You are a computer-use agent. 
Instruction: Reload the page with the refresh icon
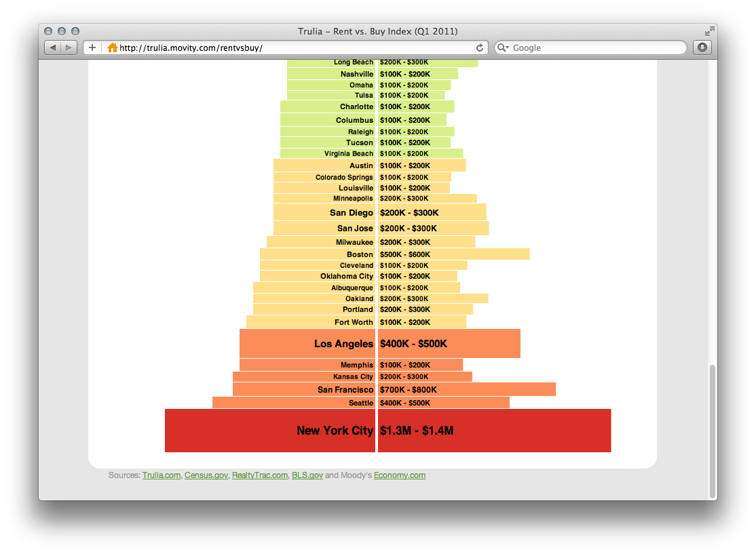click(x=480, y=47)
